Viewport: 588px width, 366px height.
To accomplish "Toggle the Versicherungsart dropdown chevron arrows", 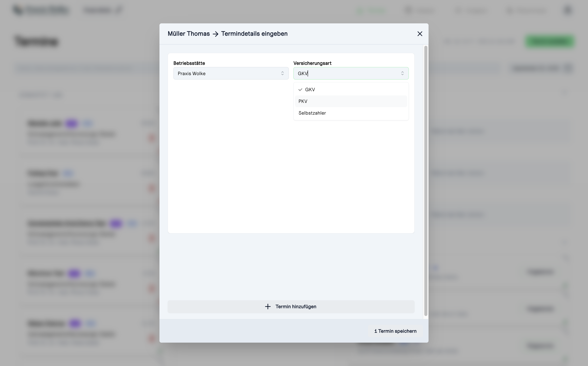I will tap(402, 73).
